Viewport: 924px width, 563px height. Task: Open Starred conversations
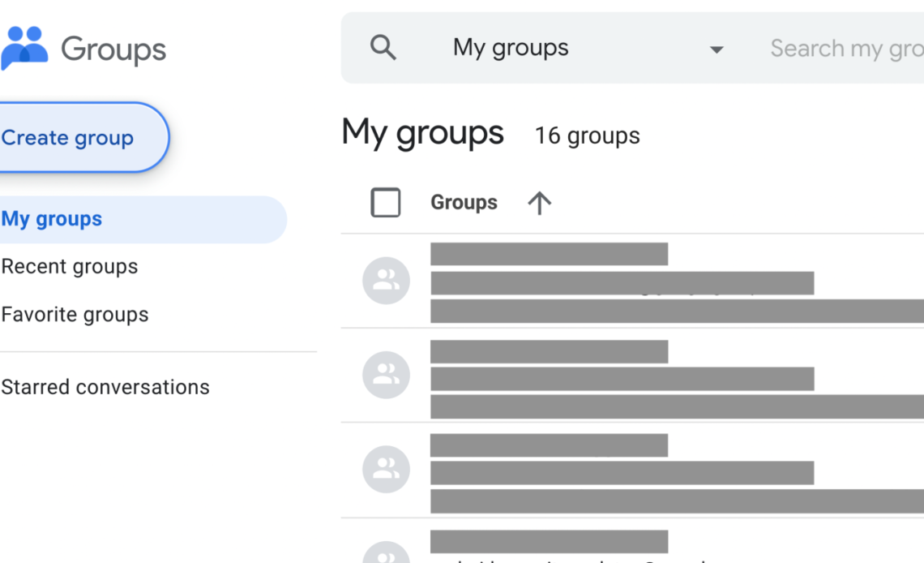click(x=105, y=387)
